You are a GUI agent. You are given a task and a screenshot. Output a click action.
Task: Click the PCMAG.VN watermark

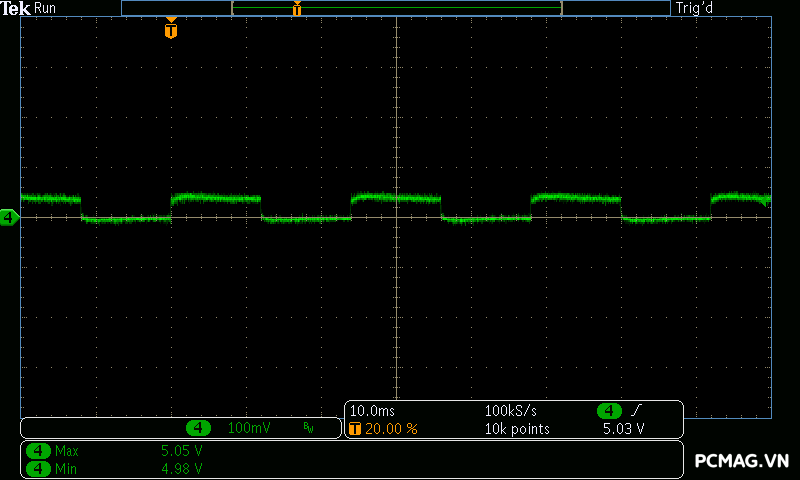(742, 461)
